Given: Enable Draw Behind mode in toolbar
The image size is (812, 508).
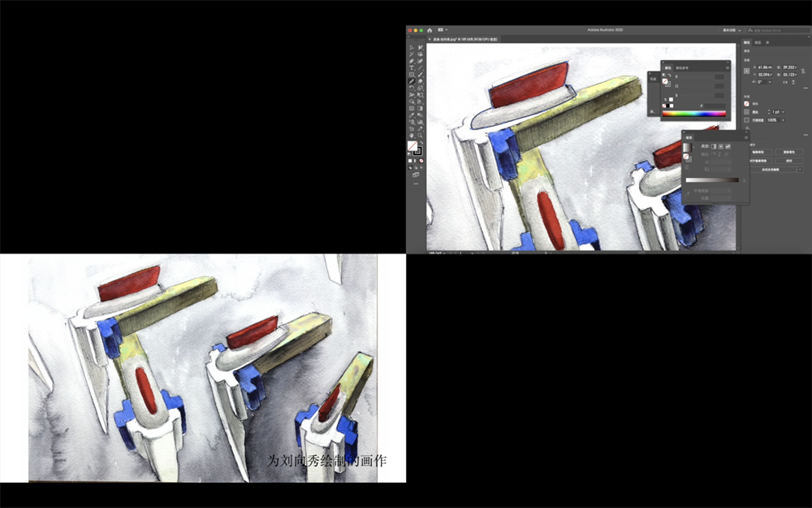Looking at the screenshot, I should (416, 167).
